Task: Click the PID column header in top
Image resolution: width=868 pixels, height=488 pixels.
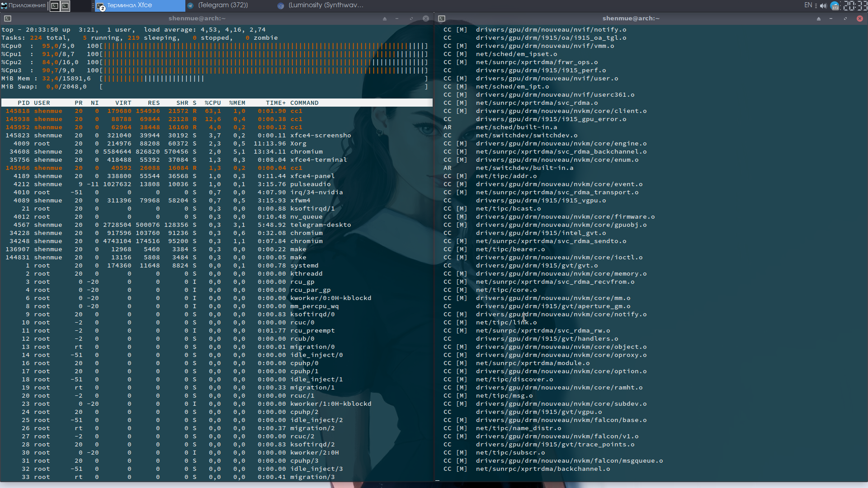Action: pos(24,103)
